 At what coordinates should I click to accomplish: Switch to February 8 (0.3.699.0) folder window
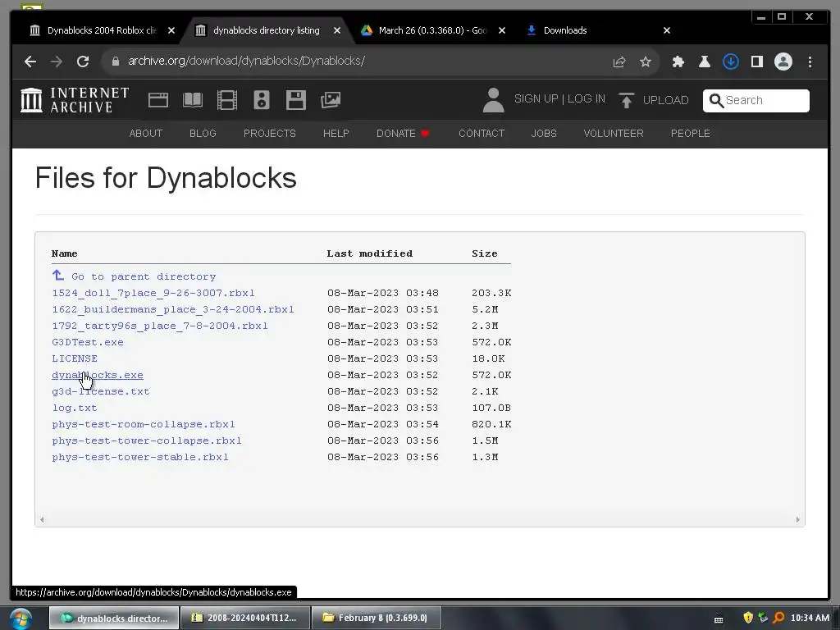tap(376, 618)
